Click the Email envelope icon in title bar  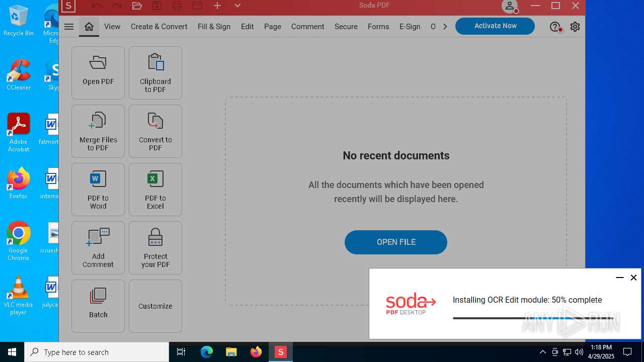click(x=197, y=6)
